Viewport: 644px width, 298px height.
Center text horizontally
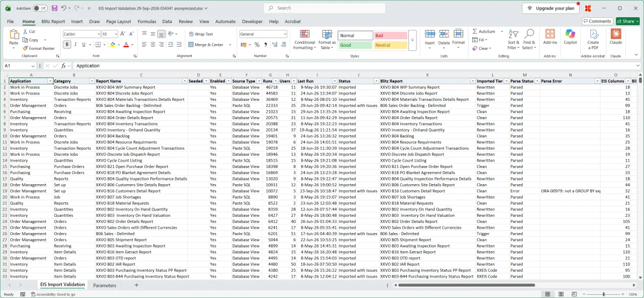pyautogui.click(x=153, y=45)
